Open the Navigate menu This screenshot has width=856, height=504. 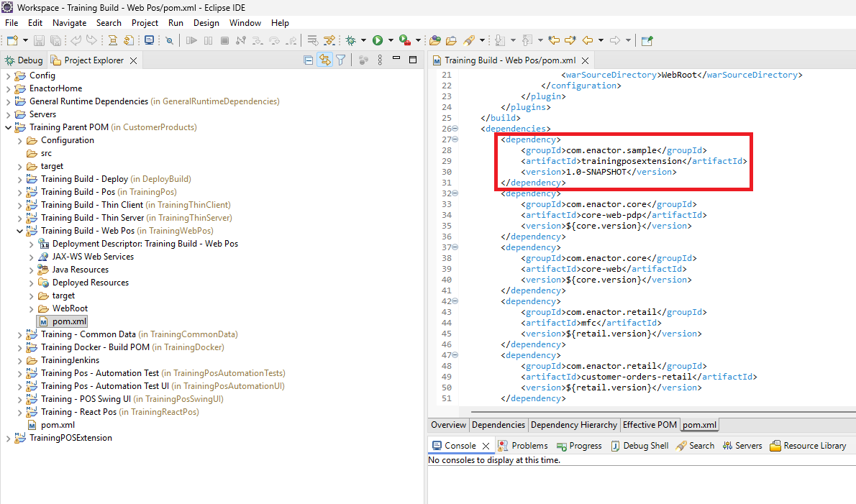tap(69, 23)
